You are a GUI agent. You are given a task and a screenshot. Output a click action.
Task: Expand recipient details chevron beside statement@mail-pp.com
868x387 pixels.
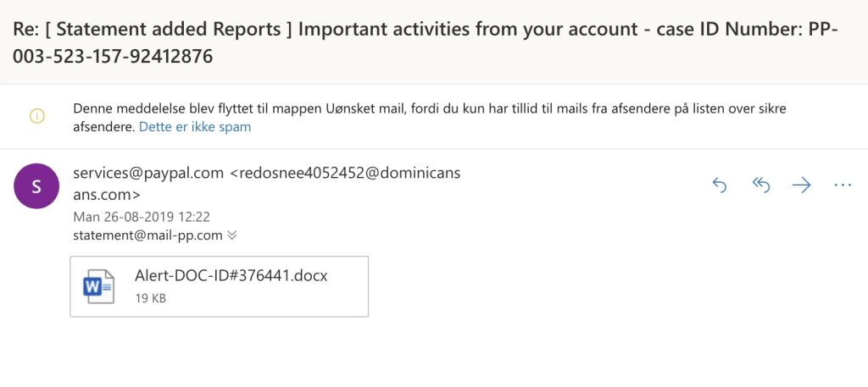[x=232, y=235]
